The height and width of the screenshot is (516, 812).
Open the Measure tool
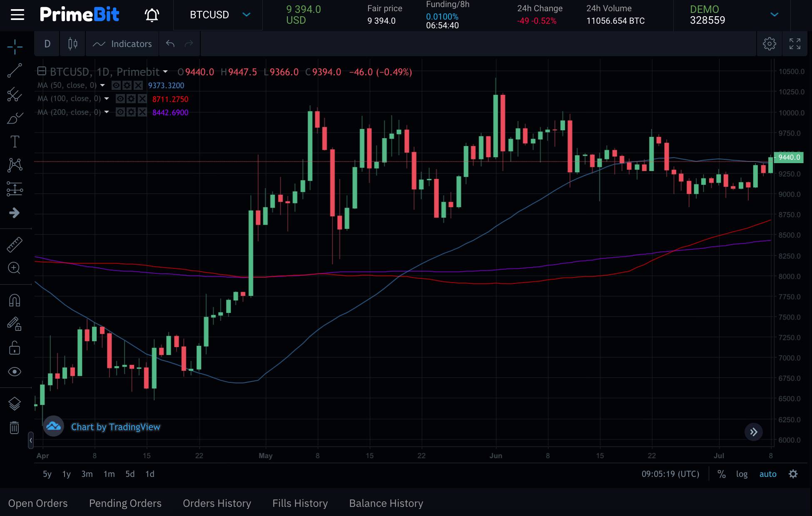[x=15, y=244]
